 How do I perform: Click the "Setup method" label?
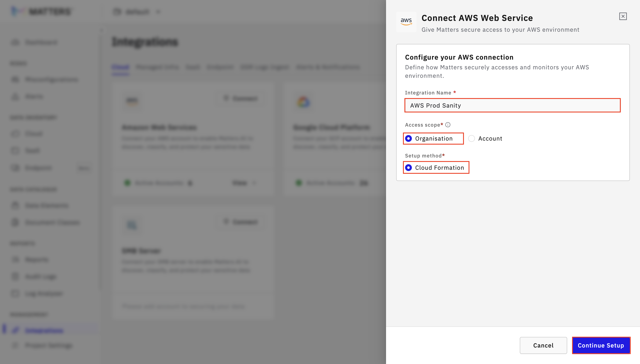(423, 156)
